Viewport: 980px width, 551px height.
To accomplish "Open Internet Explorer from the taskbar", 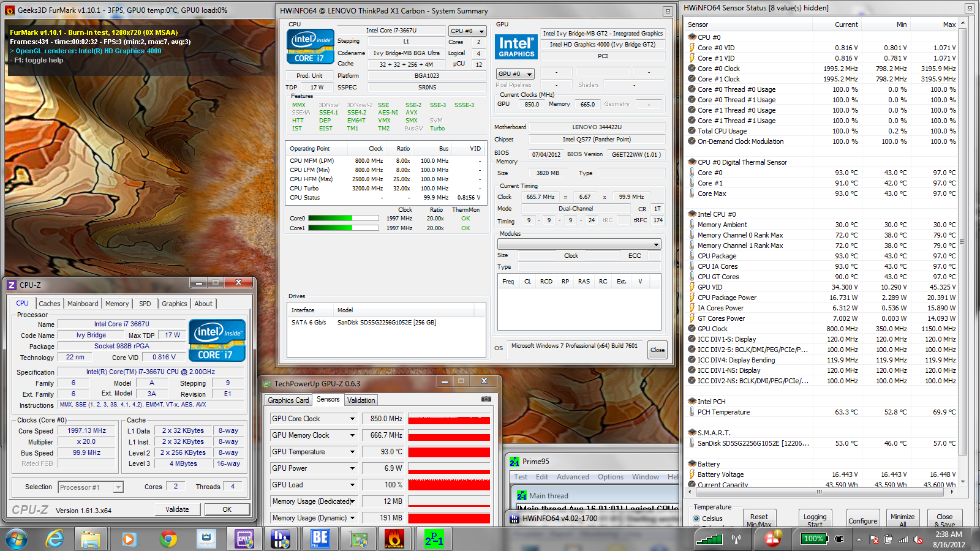I will click(x=55, y=539).
